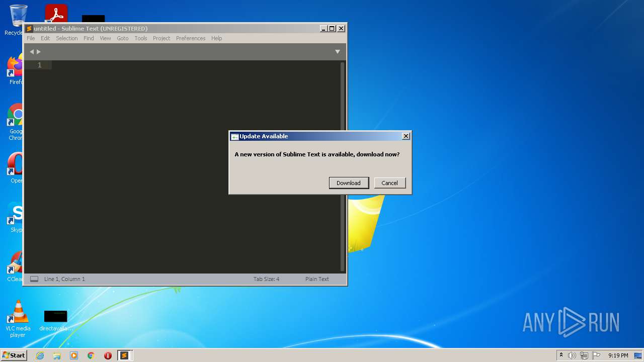Toggle the side bar panel switcher icon
The height and width of the screenshot is (362, 644).
pos(34,279)
